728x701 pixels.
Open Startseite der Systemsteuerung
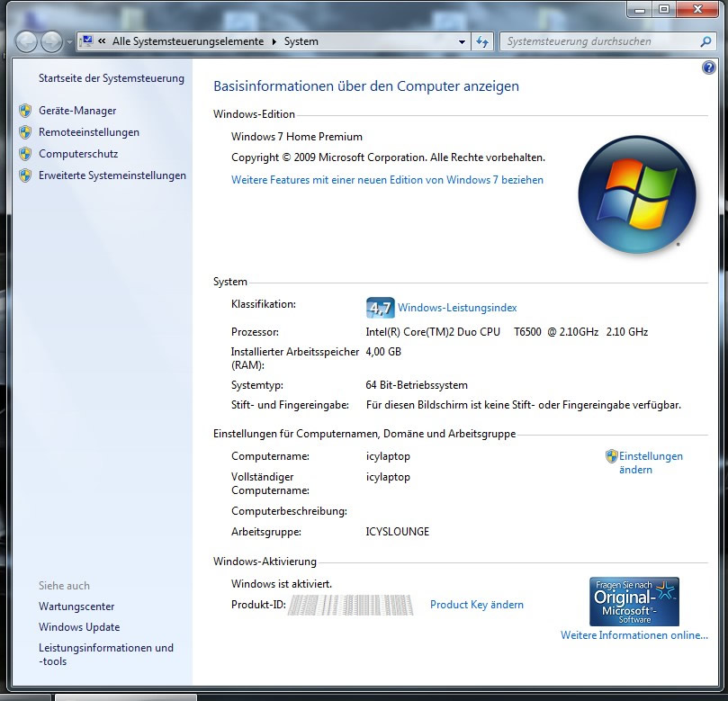[x=112, y=78]
